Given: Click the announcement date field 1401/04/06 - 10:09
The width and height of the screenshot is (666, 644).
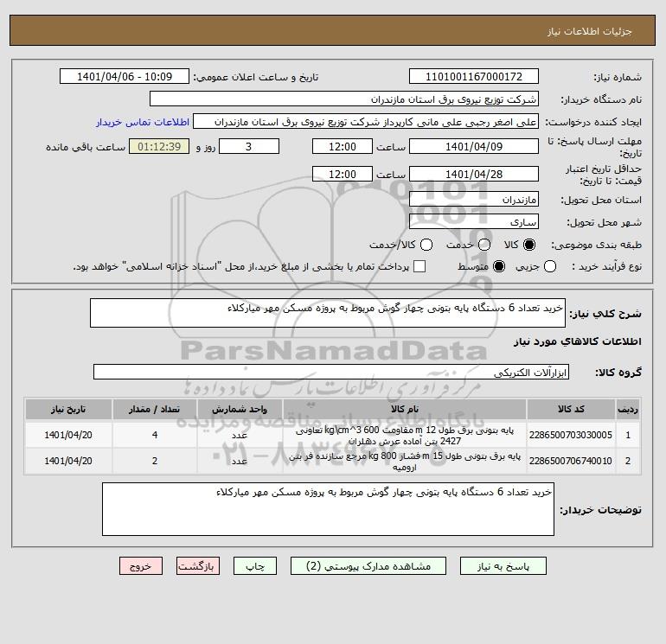Looking at the screenshot, I should [x=125, y=76].
